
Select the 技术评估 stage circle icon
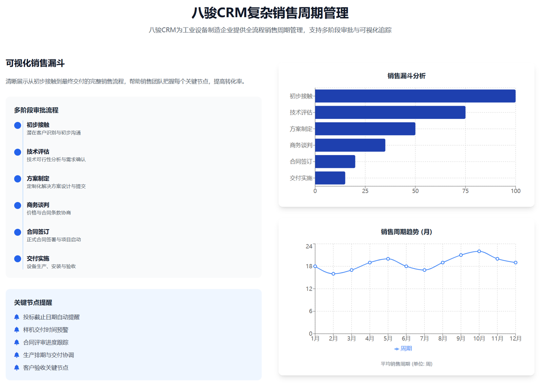coord(17,152)
